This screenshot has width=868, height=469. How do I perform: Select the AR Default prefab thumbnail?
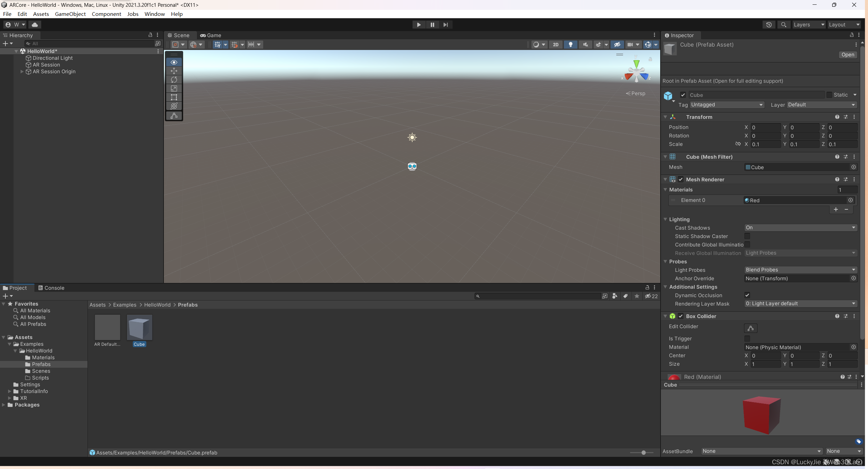point(107,327)
